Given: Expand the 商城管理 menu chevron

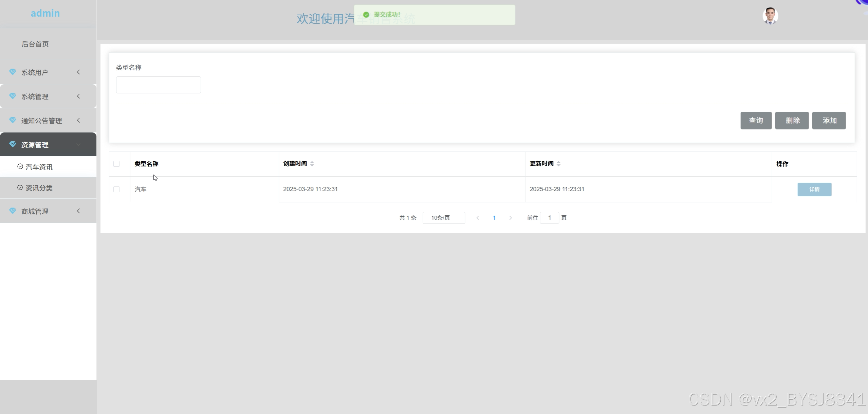Looking at the screenshot, I should (78, 211).
